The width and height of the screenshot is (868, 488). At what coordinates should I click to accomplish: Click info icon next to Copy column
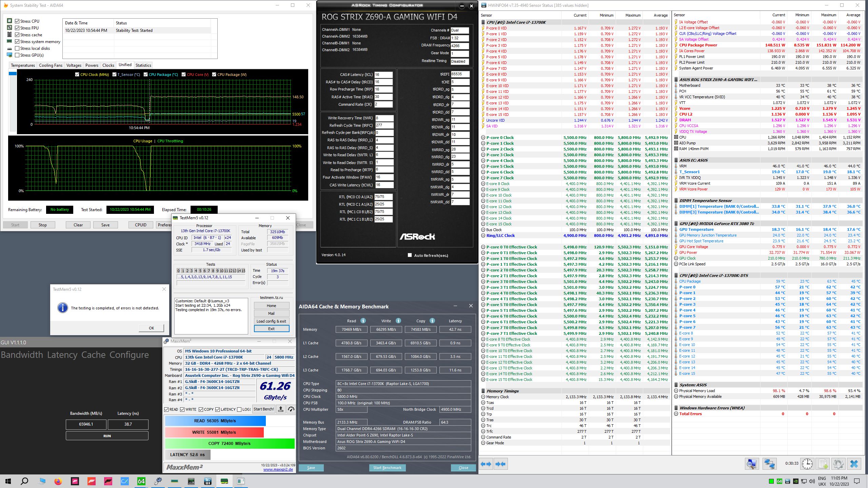click(x=432, y=321)
